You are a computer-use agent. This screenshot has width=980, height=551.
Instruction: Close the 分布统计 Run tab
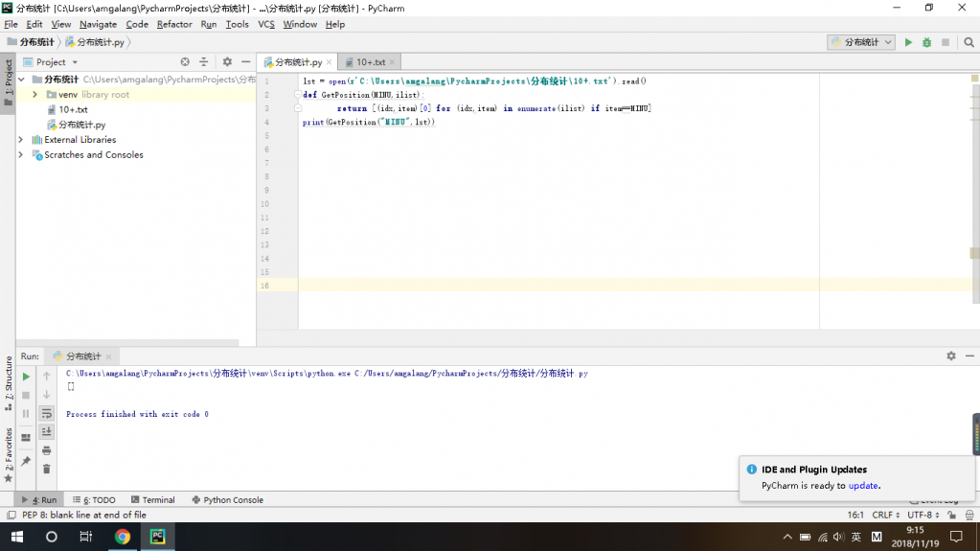tap(108, 356)
